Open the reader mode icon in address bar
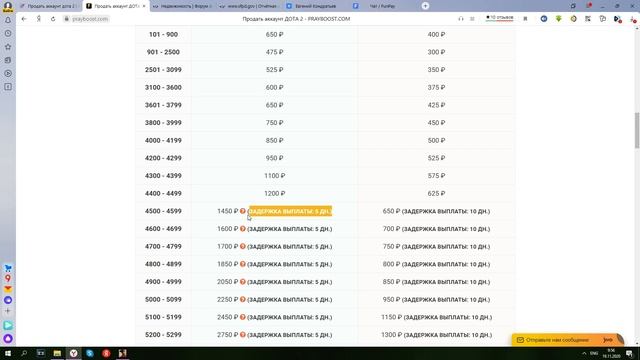This screenshot has height=360, width=640. coord(472,19)
